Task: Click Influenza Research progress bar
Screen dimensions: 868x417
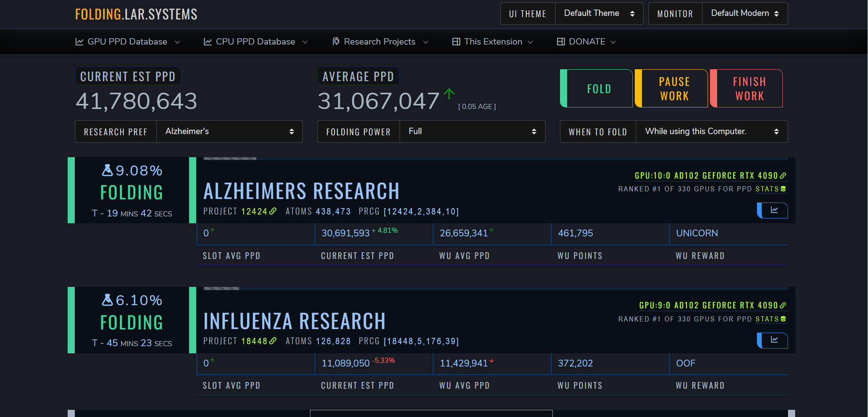Action: click(495, 288)
